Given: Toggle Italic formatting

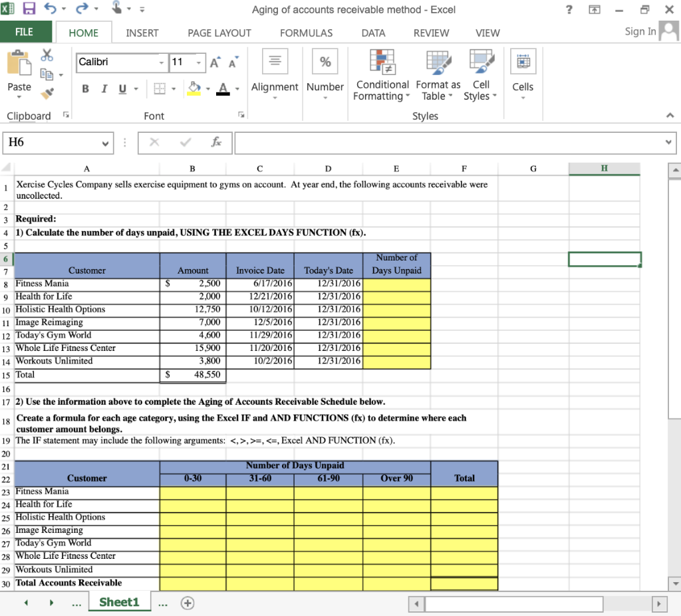Looking at the screenshot, I should coord(104,88).
